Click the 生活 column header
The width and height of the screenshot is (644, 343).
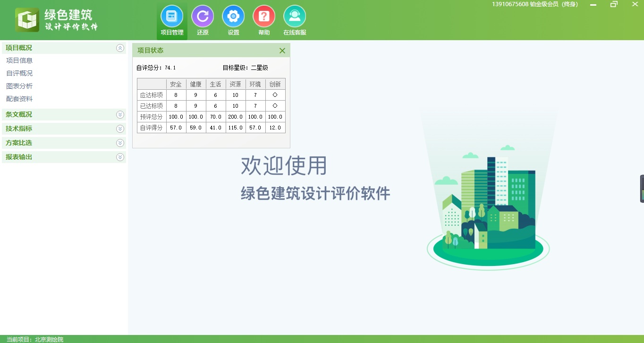pos(216,84)
